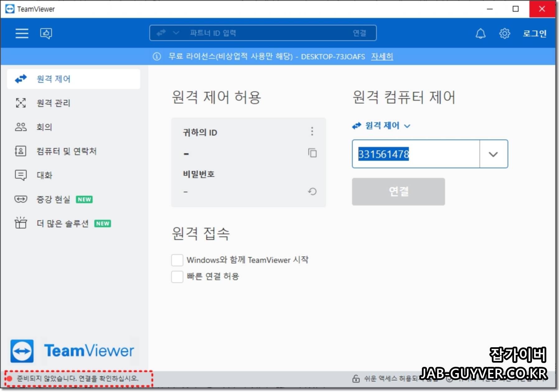Open the notifications bell
This screenshot has height=392, width=560.
(x=480, y=33)
